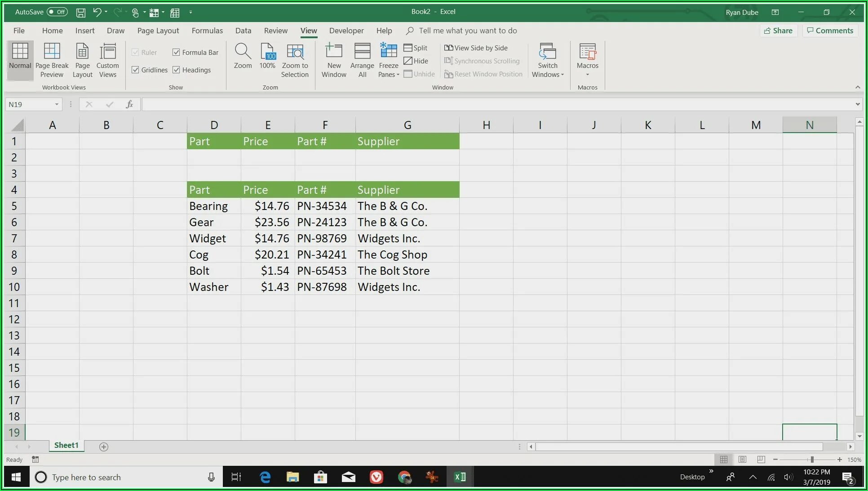Switch to Page Layout view in status bar
The height and width of the screenshot is (491, 868).
742,460
